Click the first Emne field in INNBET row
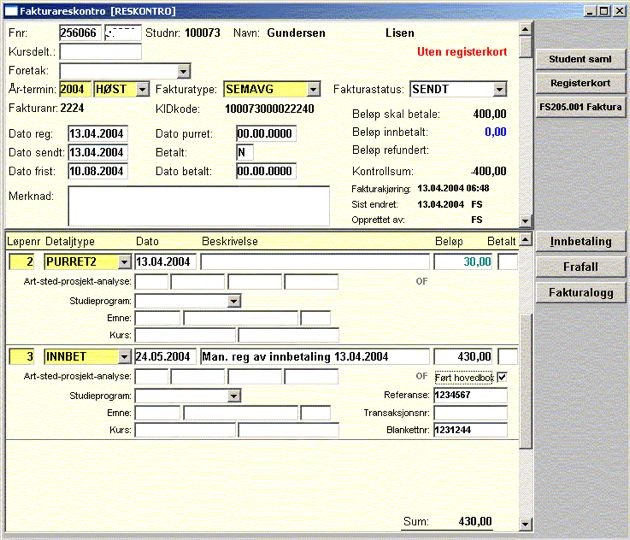The width and height of the screenshot is (630, 540). [158, 413]
